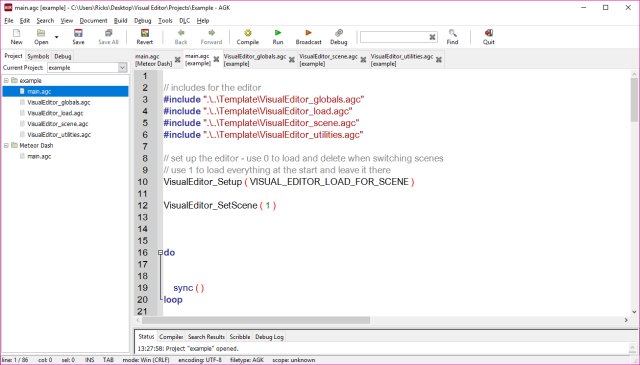Close the VisualEditor_scene.agc tab

tap(363, 60)
